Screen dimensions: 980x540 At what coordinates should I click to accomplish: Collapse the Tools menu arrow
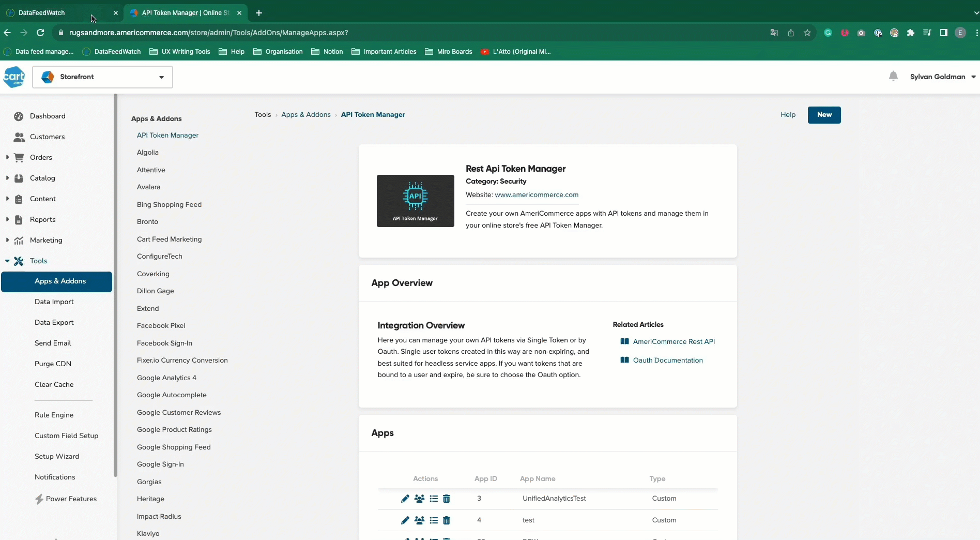[7, 261]
